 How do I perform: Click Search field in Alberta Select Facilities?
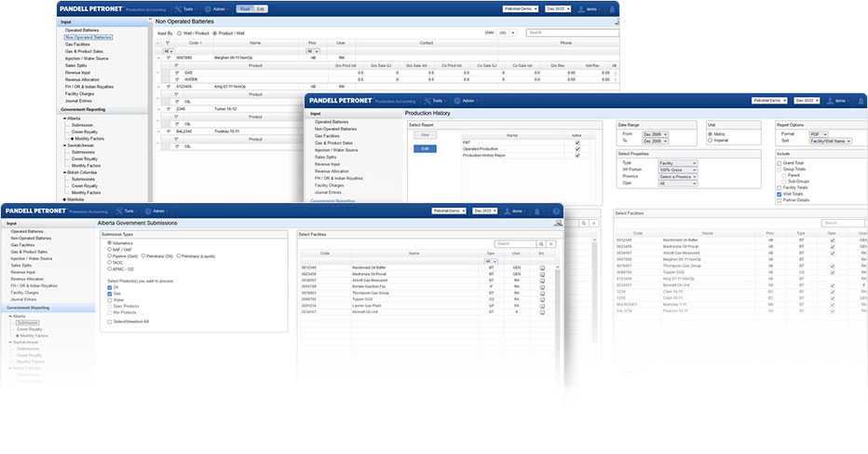[x=515, y=244]
